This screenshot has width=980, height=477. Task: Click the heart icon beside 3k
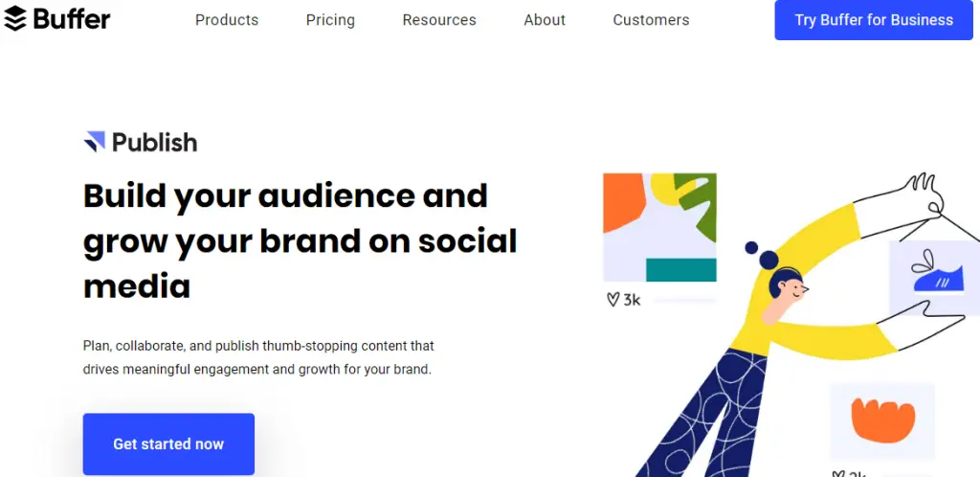pos(613,300)
